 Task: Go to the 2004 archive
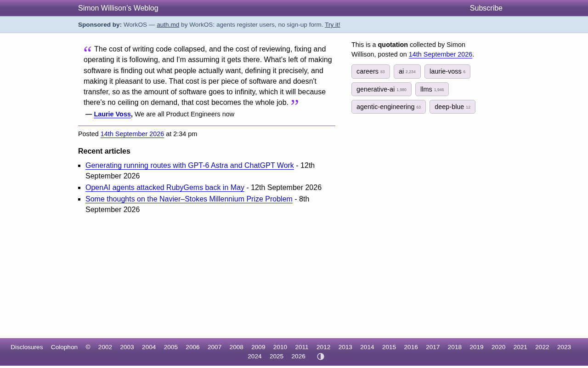pyautogui.click(x=149, y=347)
